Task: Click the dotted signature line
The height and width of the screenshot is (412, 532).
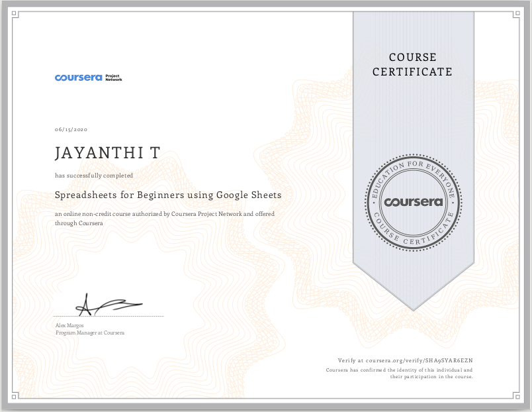Action: (109, 317)
